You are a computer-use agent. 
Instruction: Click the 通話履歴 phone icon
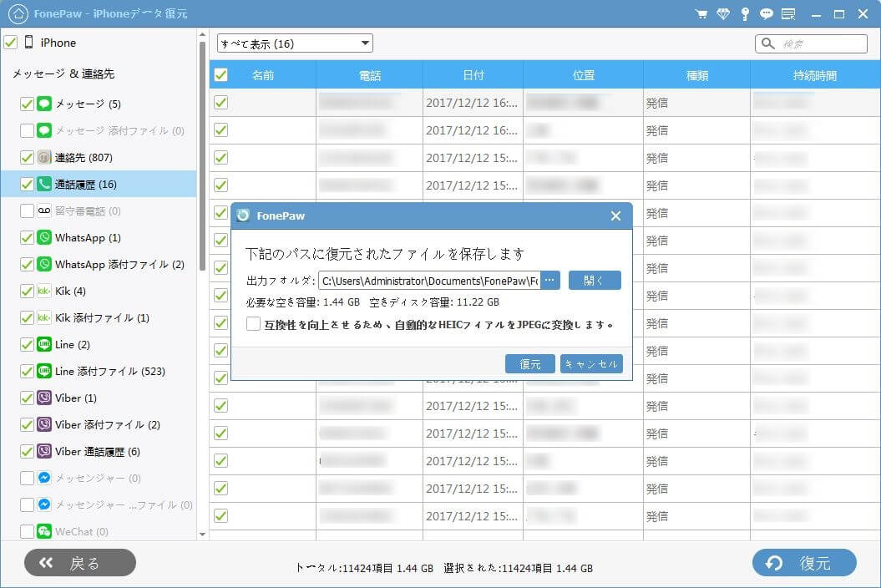(44, 184)
